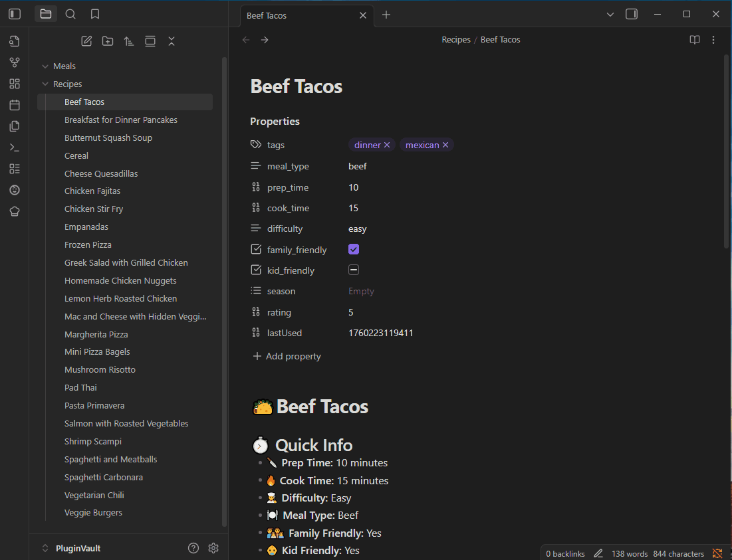Click Add property button

pos(287,356)
